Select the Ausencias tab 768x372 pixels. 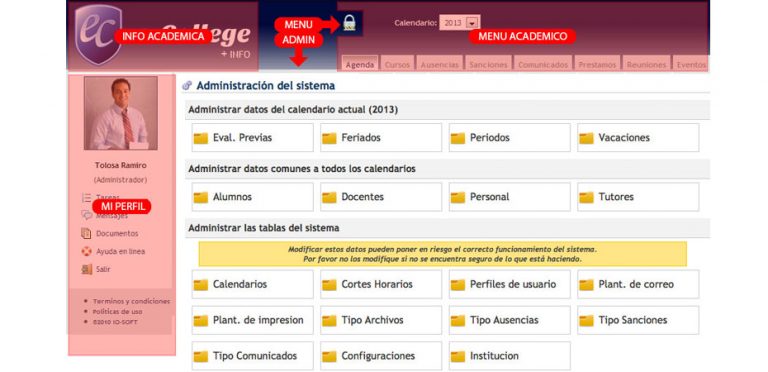tap(440, 65)
